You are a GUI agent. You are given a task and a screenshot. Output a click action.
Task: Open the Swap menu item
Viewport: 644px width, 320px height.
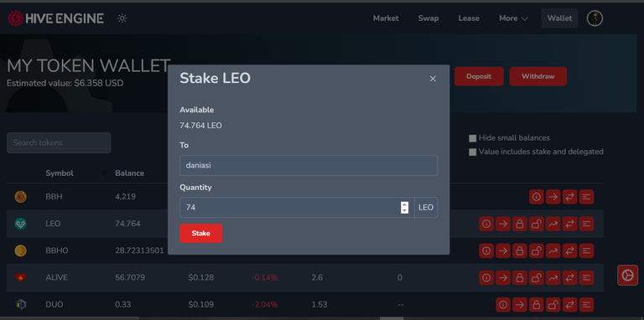(428, 18)
